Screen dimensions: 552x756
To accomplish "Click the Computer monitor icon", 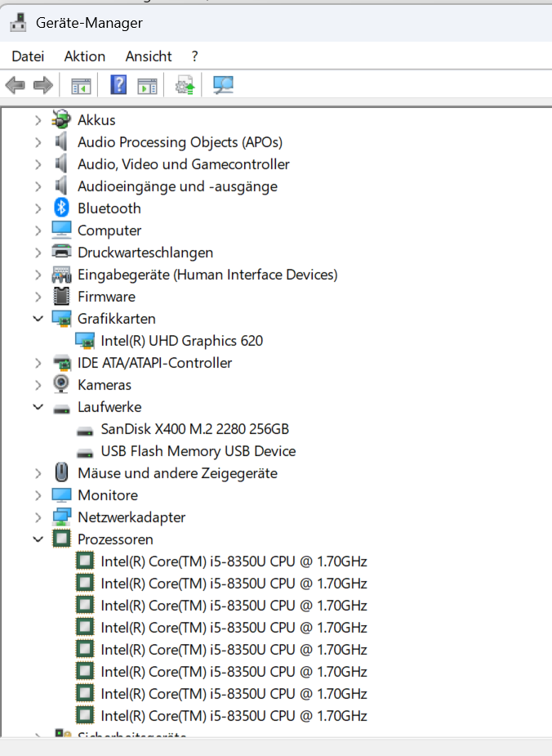I will pyautogui.click(x=61, y=230).
